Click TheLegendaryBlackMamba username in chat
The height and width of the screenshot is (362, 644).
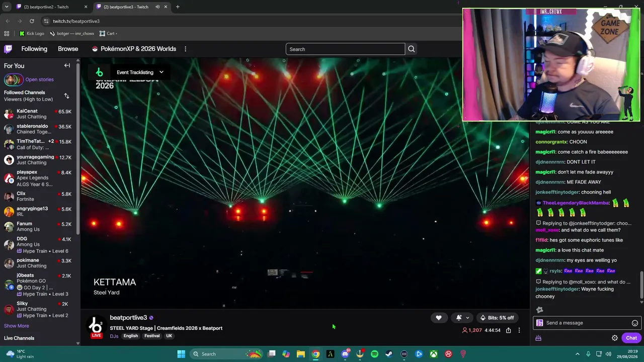[x=576, y=203]
